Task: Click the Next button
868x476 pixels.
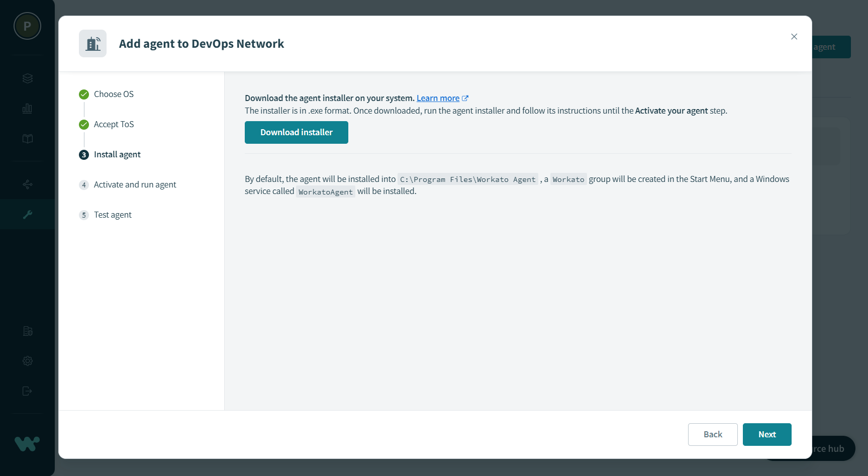Action: pyautogui.click(x=766, y=434)
